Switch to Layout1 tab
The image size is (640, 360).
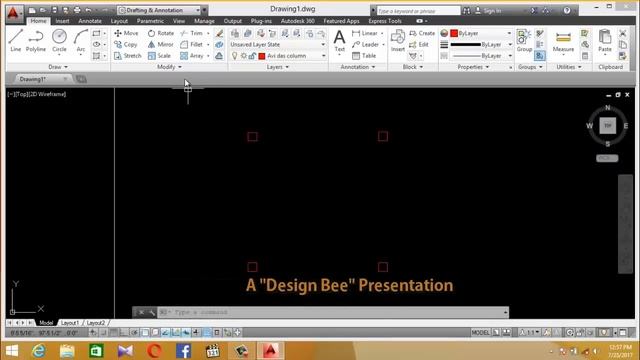[70, 323]
